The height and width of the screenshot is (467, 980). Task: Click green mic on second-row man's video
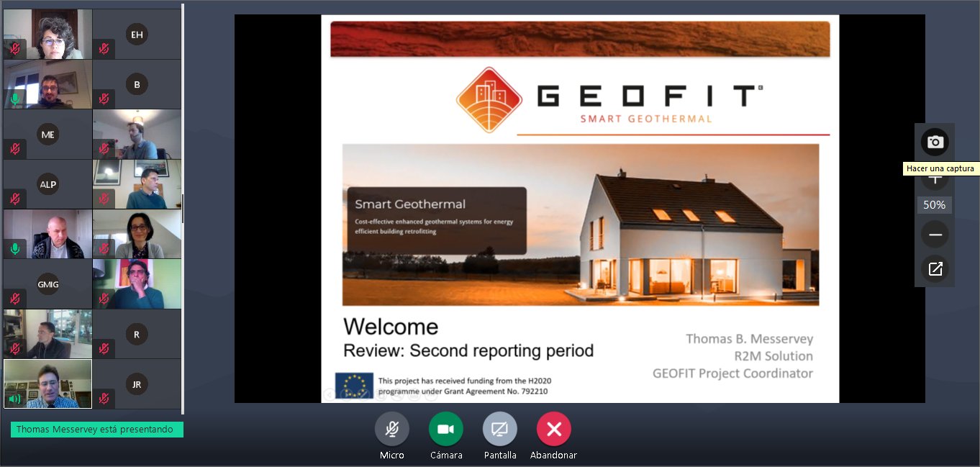pos(15,99)
